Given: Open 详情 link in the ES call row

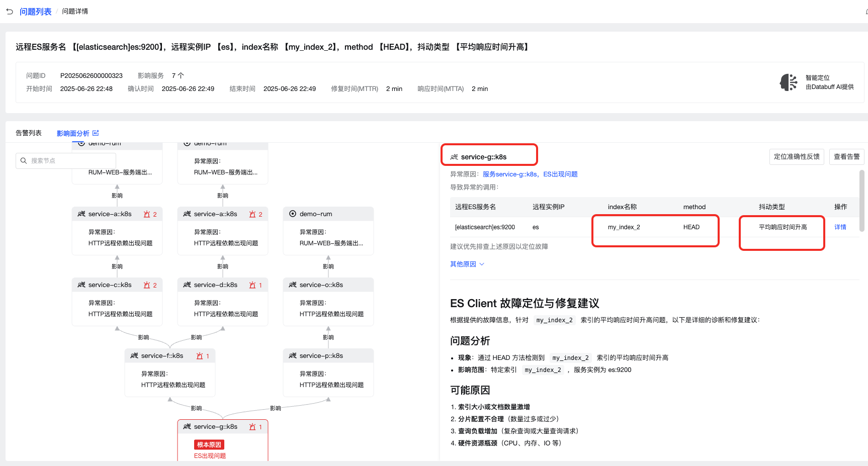Looking at the screenshot, I should [840, 227].
